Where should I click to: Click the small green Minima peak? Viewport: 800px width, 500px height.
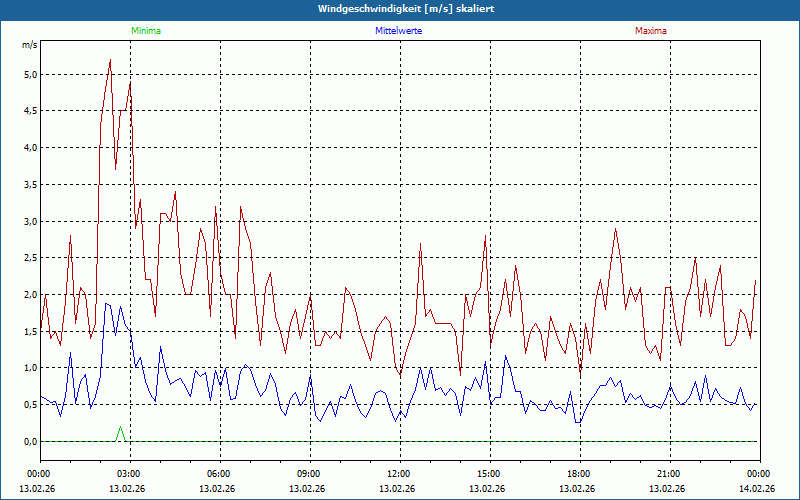tap(120, 428)
